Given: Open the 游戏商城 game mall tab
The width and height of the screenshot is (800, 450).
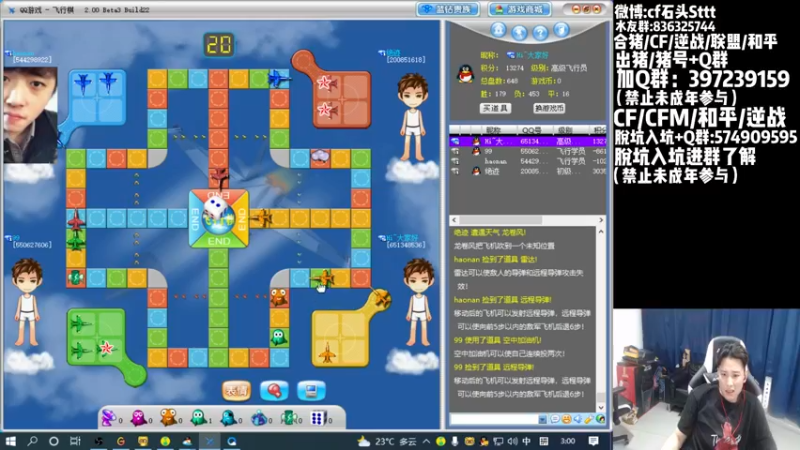Looking at the screenshot, I should click(520, 9).
